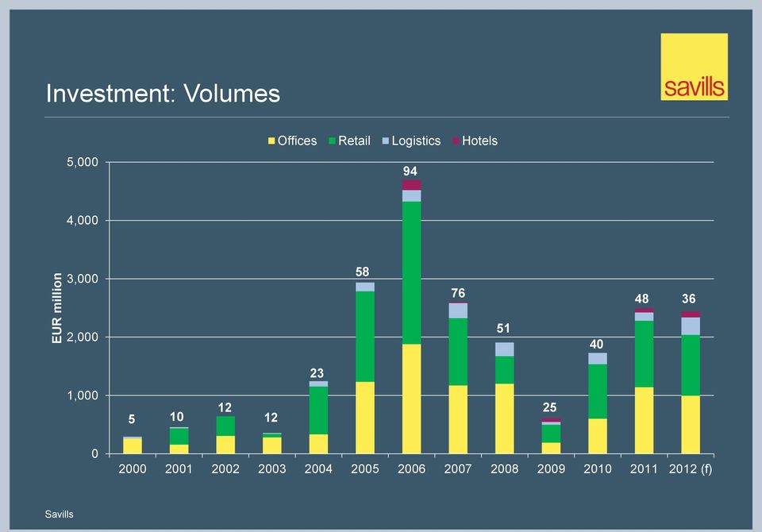This screenshot has width=762, height=532.
Task: Click the '2000' year label
Action: (x=133, y=468)
